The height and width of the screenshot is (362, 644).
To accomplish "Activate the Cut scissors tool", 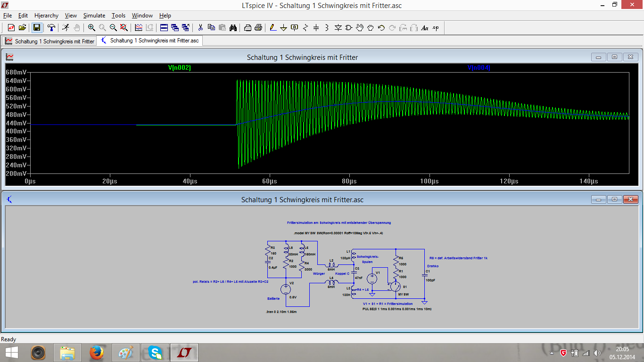I will (200, 28).
